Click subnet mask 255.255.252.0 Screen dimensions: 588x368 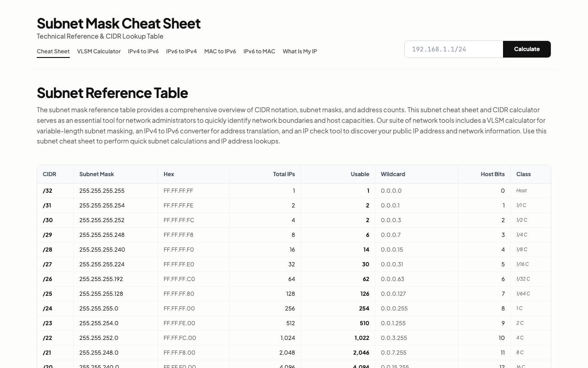[99, 338]
